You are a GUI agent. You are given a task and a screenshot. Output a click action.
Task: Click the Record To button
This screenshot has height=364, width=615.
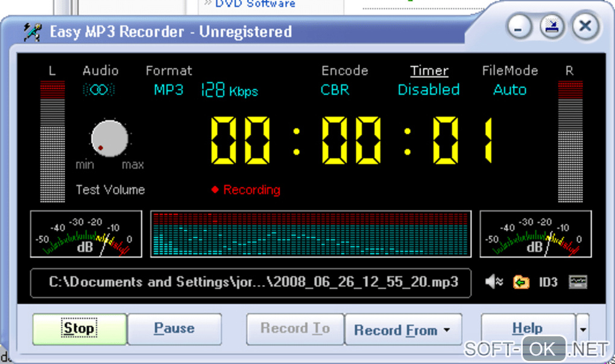tap(295, 329)
